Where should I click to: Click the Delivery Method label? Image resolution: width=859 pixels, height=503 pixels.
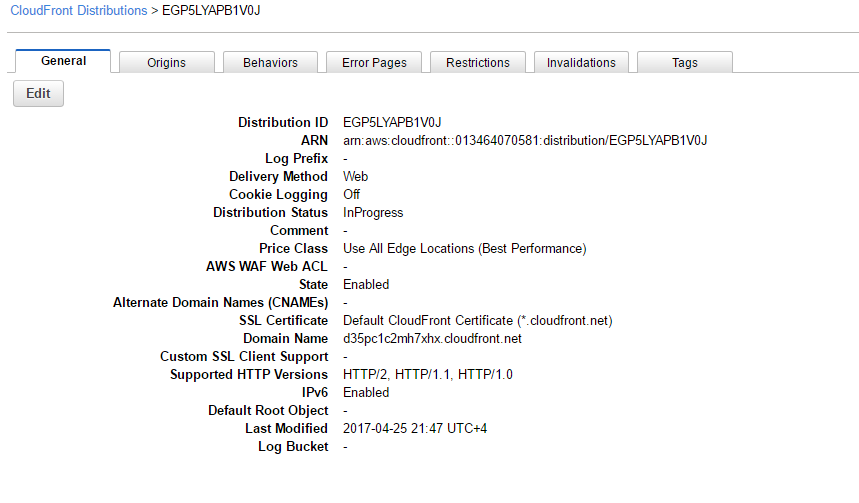[x=278, y=176]
